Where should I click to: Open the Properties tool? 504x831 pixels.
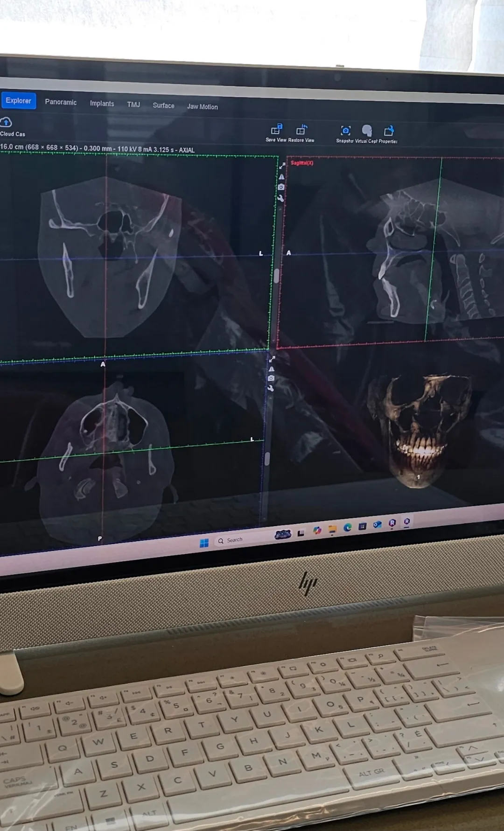(x=389, y=131)
